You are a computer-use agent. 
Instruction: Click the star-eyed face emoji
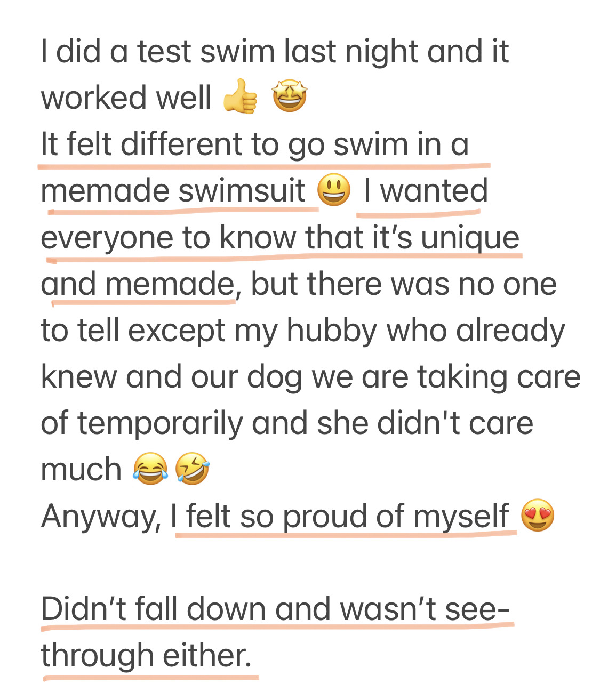click(x=290, y=96)
